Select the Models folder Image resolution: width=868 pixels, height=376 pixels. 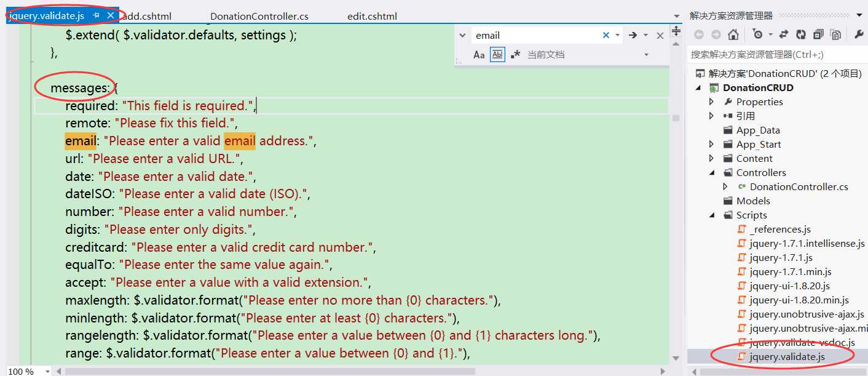click(x=753, y=201)
